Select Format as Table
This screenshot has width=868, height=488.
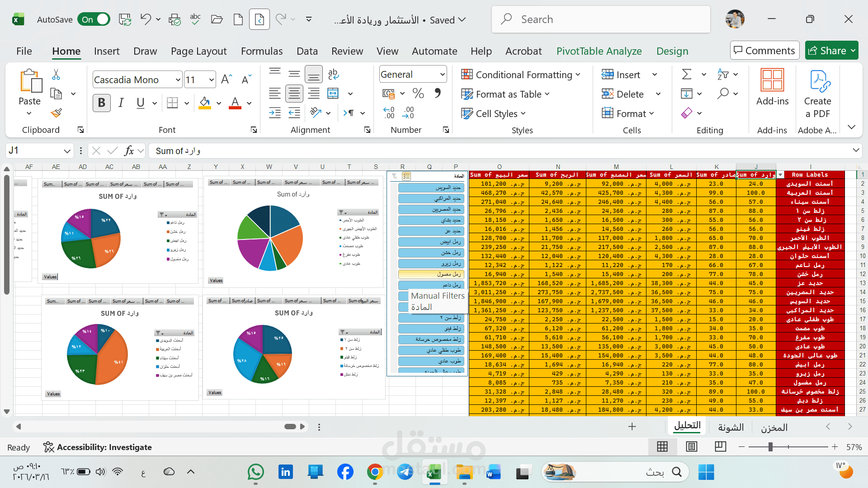pyautogui.click(x=506, y=94)
